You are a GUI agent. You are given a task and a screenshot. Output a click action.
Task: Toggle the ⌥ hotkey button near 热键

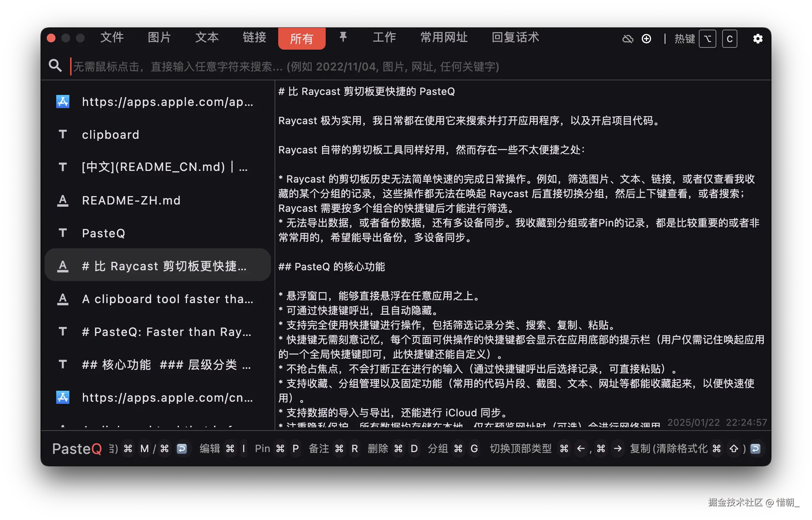point(707,39)
